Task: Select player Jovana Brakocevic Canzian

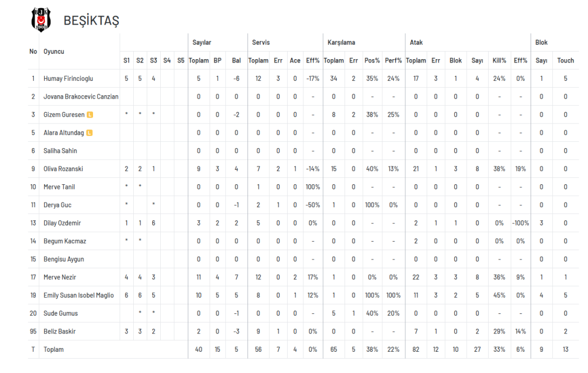Action: [80, 97]
